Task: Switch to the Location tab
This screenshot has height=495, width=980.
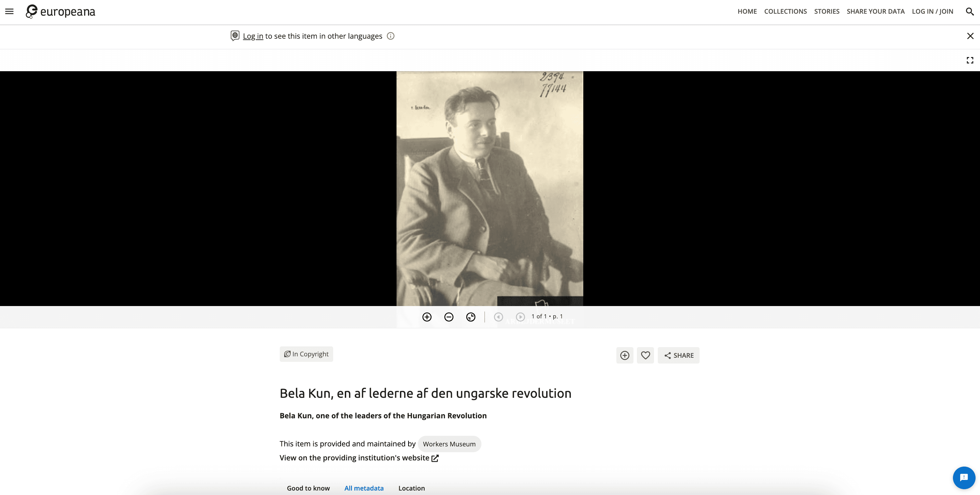Action: pos(411,488)
